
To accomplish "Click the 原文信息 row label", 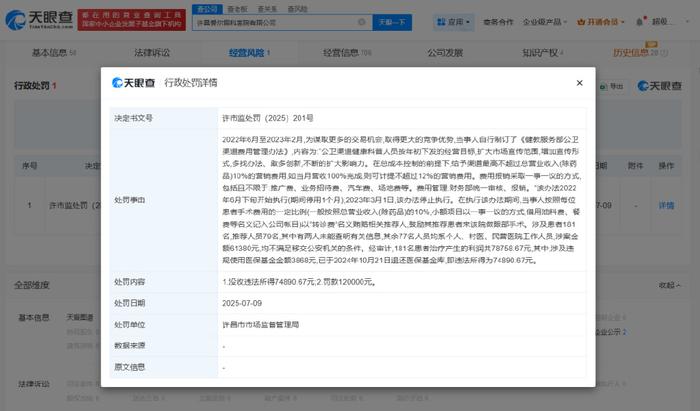I will [129, 367].
